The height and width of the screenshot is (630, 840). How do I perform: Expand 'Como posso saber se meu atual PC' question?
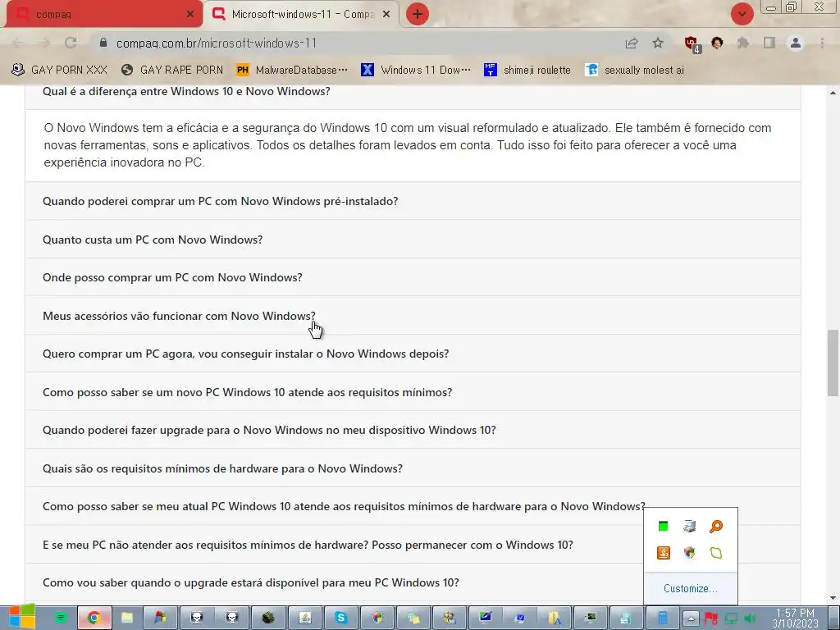point(413,506)
